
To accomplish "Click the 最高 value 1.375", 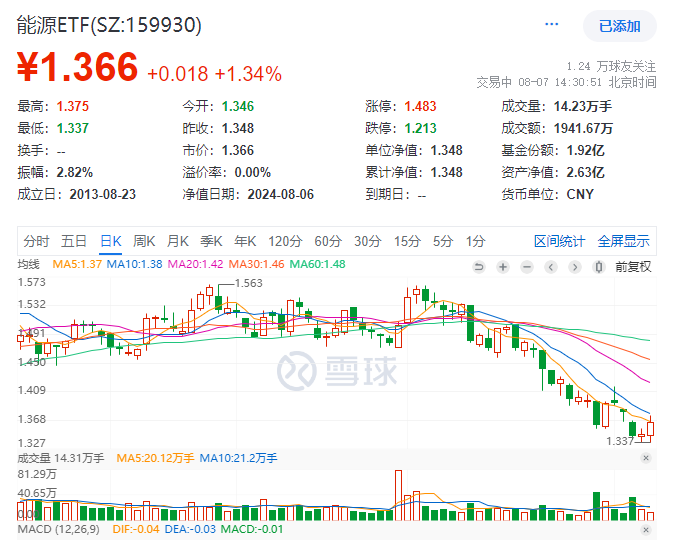I will [x=73, y=106].
